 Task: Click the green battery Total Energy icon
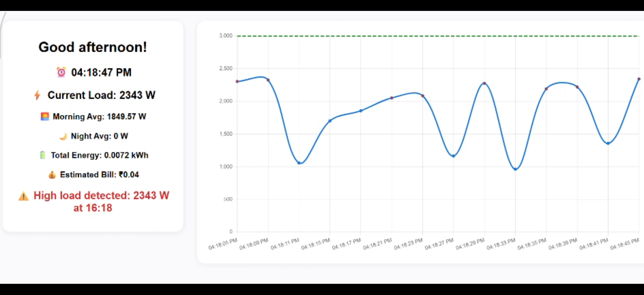[x=43, y=155]
